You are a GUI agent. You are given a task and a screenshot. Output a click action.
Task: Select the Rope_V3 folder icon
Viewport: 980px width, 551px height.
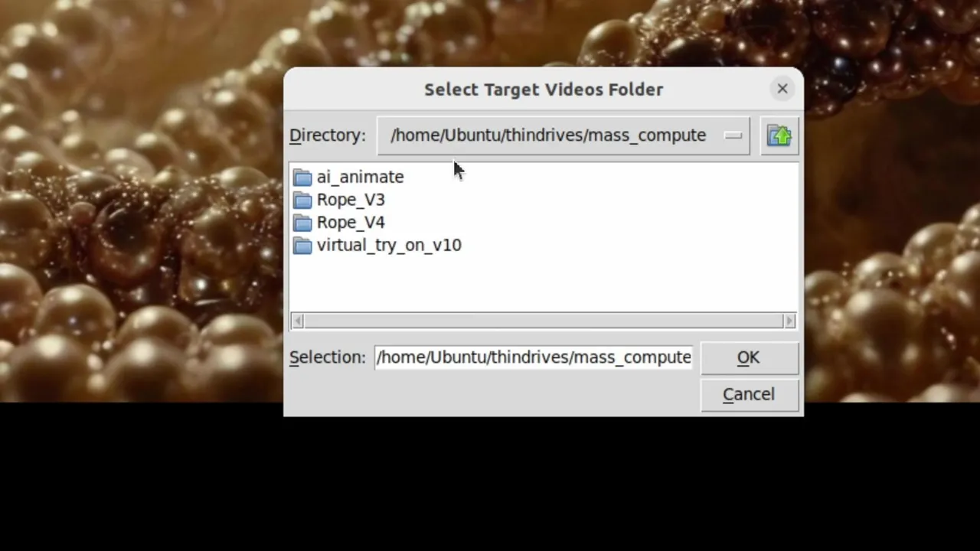click(x=303, y=201)
